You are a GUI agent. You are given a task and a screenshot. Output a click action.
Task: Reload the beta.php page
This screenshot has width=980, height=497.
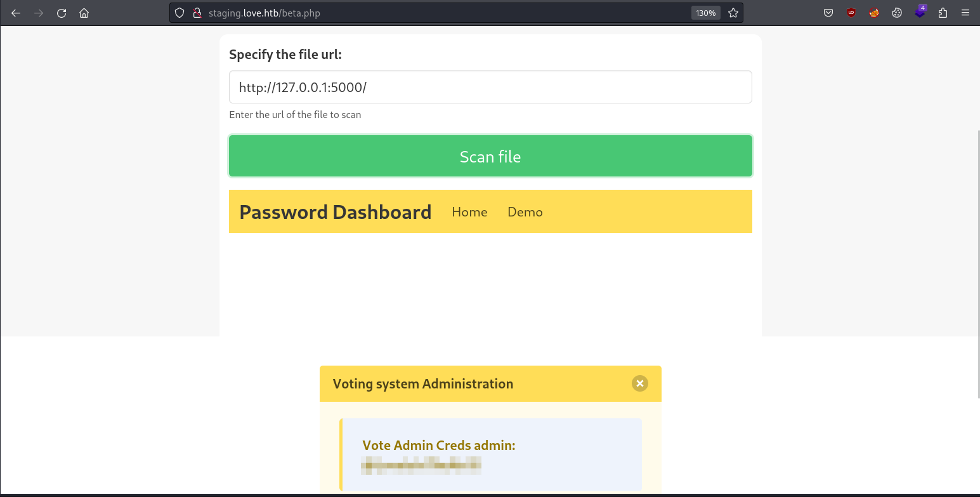click(x=61, y=13)
